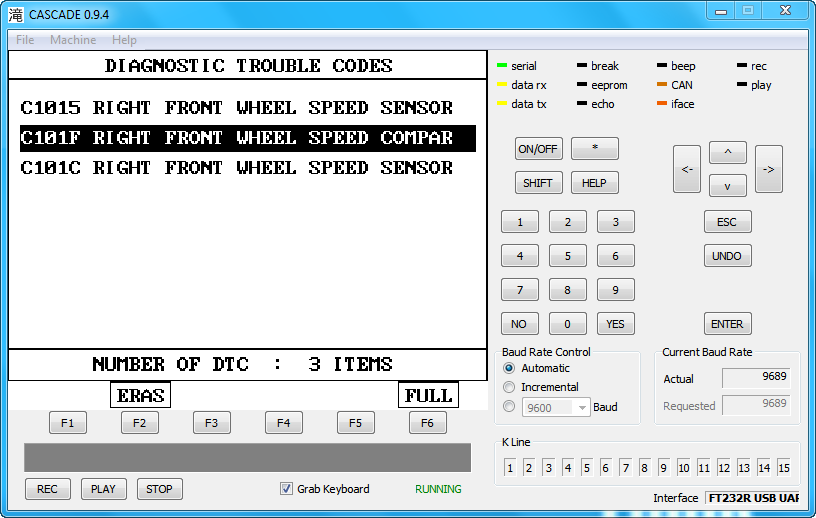Viewport: 816px width, 518px height.
Task: Click the UNDO button
Action: [x=728, y=256]
